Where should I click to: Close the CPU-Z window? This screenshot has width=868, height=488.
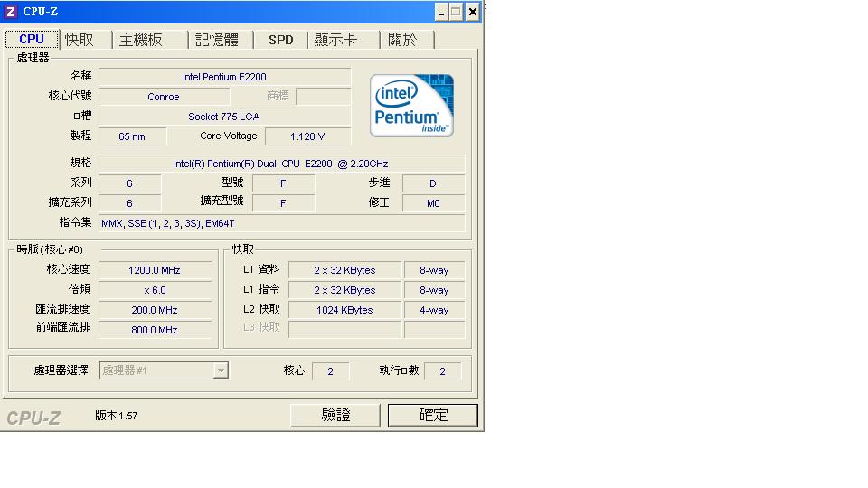(x=472, y=12)
